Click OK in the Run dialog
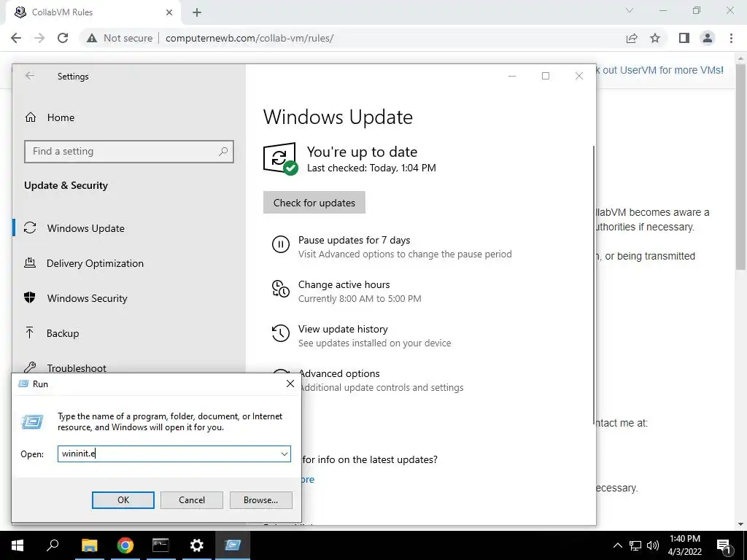Screen dimensions: 747x560 pos(123,500)
